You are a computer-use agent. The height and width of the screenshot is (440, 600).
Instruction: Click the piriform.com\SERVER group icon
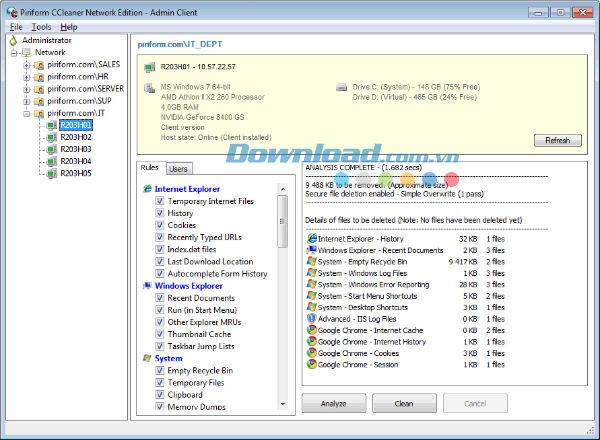[x=39, y=90]
